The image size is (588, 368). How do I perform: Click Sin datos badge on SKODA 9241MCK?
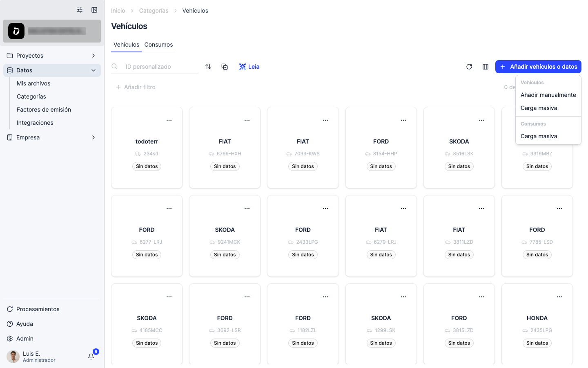(x=225, y=255)
